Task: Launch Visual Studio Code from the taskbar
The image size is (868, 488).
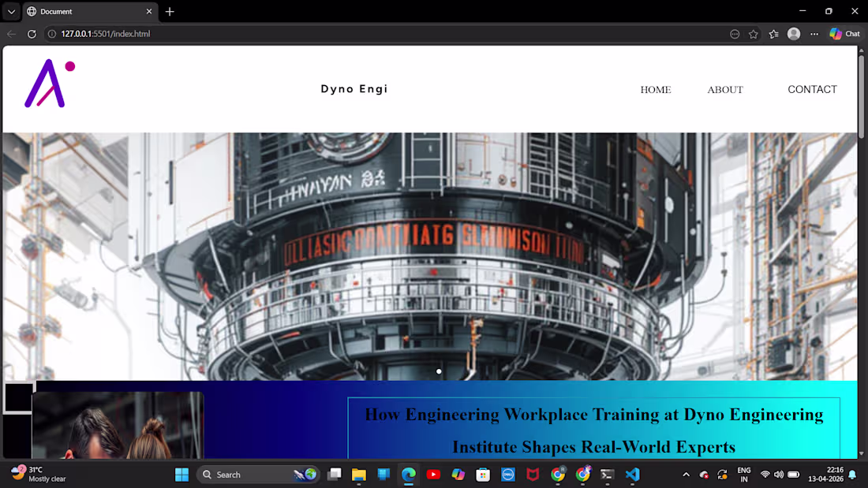Action: [x=632, y=474]
